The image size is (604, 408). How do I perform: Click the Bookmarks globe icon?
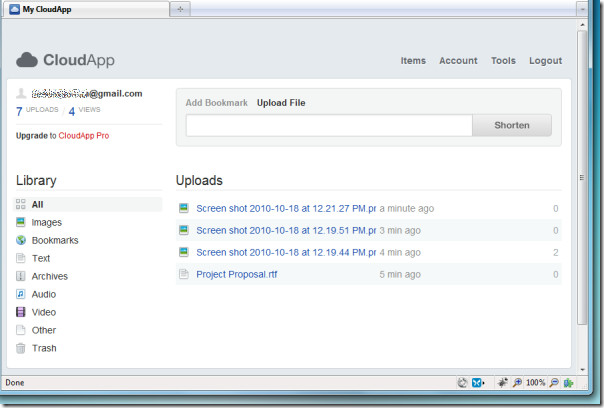click(x=21, y=240)
